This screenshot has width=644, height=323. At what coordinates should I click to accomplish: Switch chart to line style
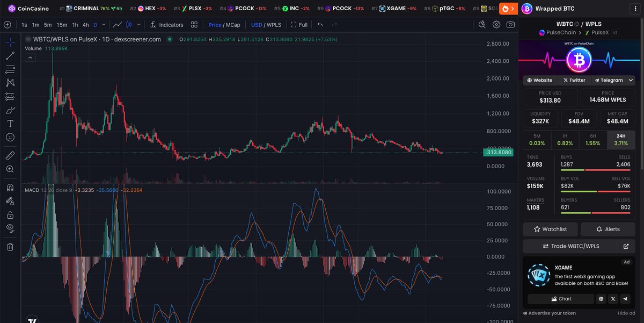(x=118, y=25)
